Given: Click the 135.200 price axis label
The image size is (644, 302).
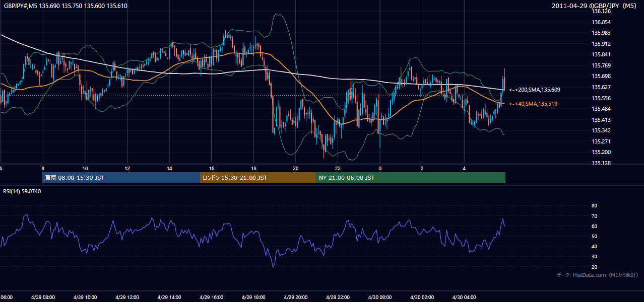Looking at the screenshot, I should pyautogui.click(x=601, y=153).
